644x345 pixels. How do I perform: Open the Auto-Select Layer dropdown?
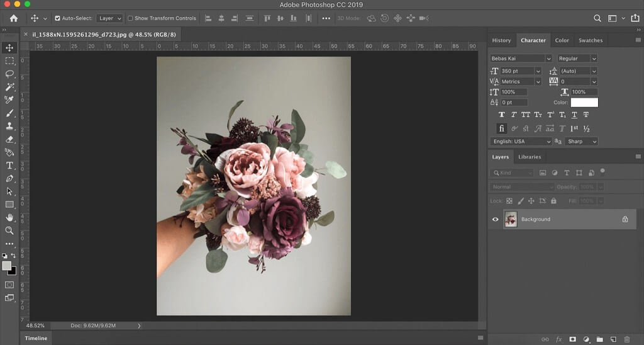tap(109, 18)
